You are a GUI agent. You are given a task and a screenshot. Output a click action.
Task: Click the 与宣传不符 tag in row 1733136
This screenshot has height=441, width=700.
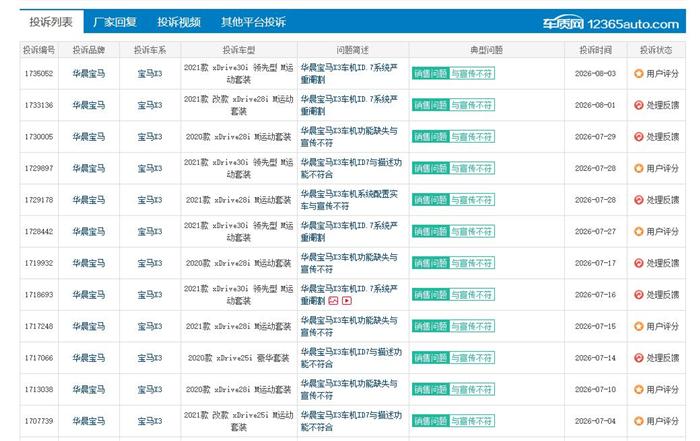pyautogui.click(x=471, y=105)
